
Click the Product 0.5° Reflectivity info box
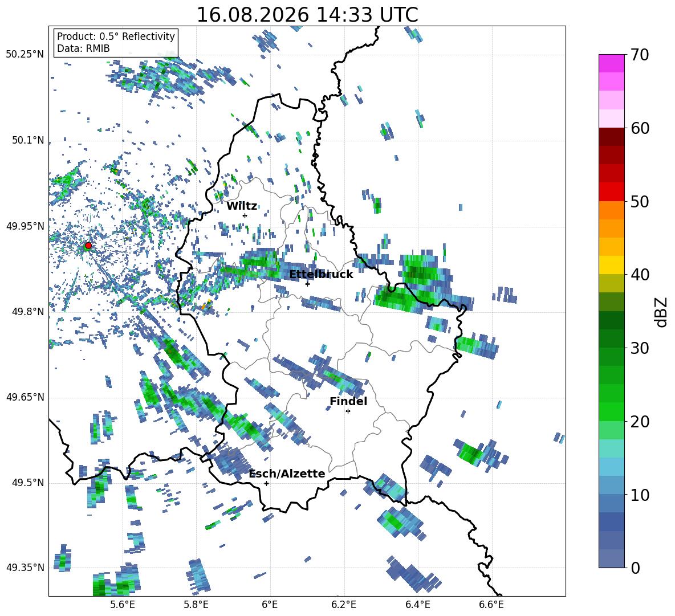116,42
